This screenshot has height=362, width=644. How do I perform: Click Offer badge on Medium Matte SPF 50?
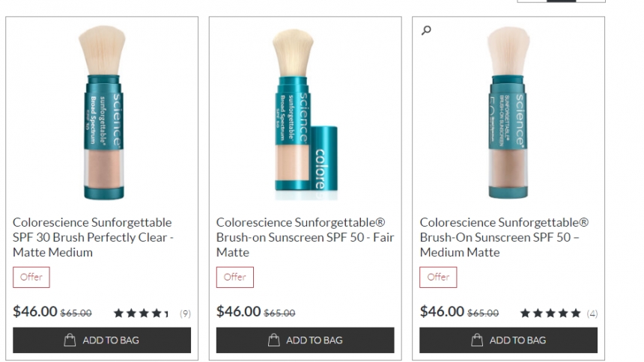(x=438, y=277)
